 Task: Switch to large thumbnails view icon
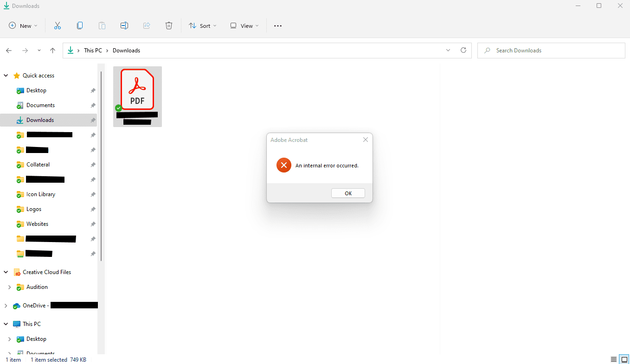(624, 360)
